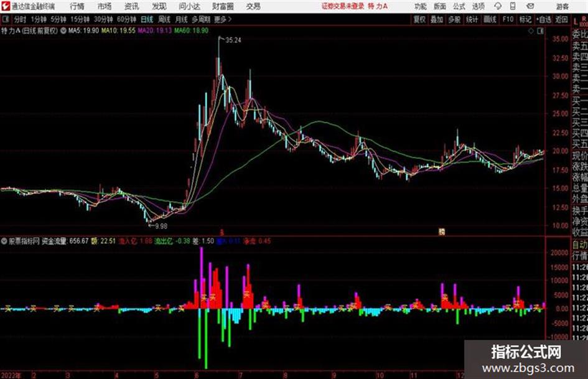
Task: Select the 1分钟 period tab
Action: tap(39, 19)
